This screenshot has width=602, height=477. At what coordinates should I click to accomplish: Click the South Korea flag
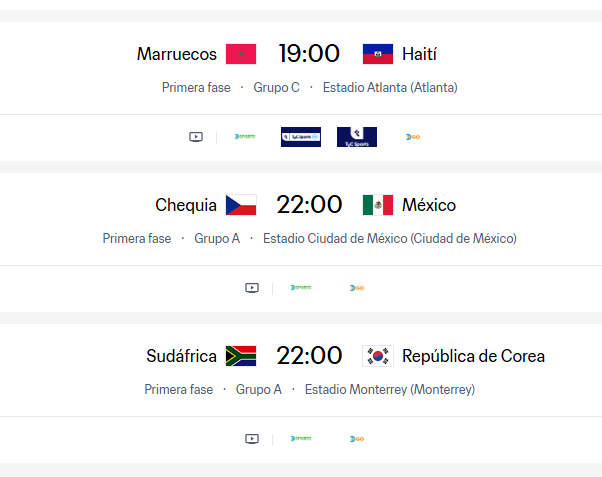[378, 356]
